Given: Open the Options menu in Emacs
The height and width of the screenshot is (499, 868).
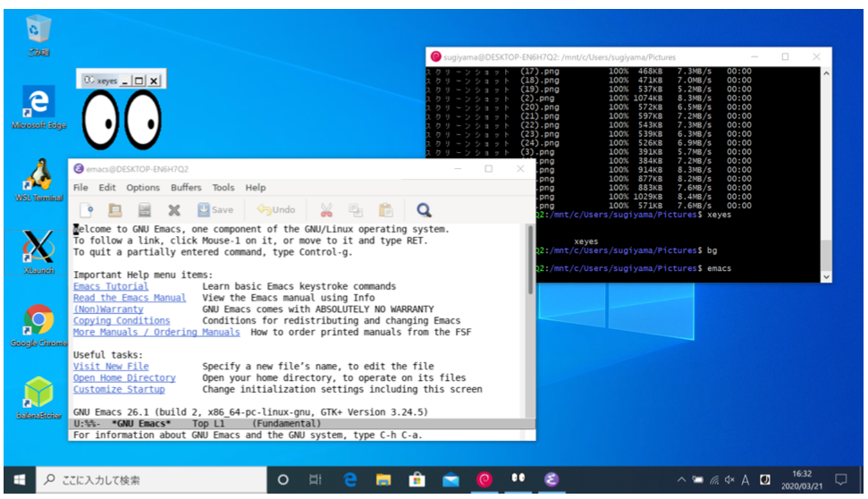Looking at the screenshot, I should point(143,188).
